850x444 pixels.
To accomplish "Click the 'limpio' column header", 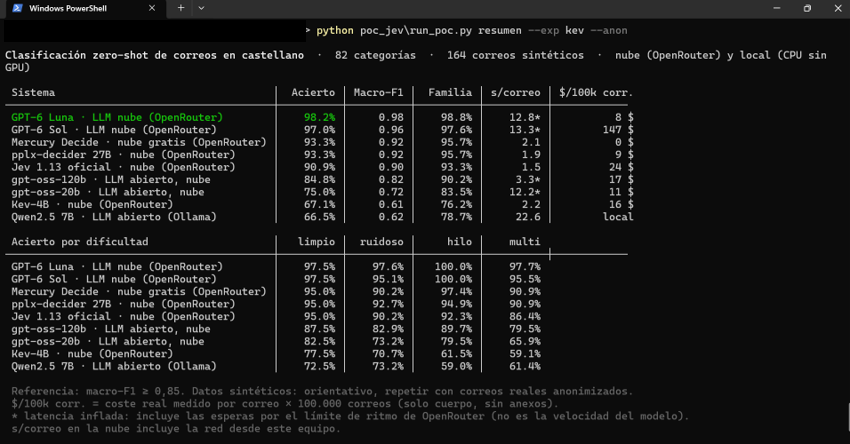I will (316, 242).
